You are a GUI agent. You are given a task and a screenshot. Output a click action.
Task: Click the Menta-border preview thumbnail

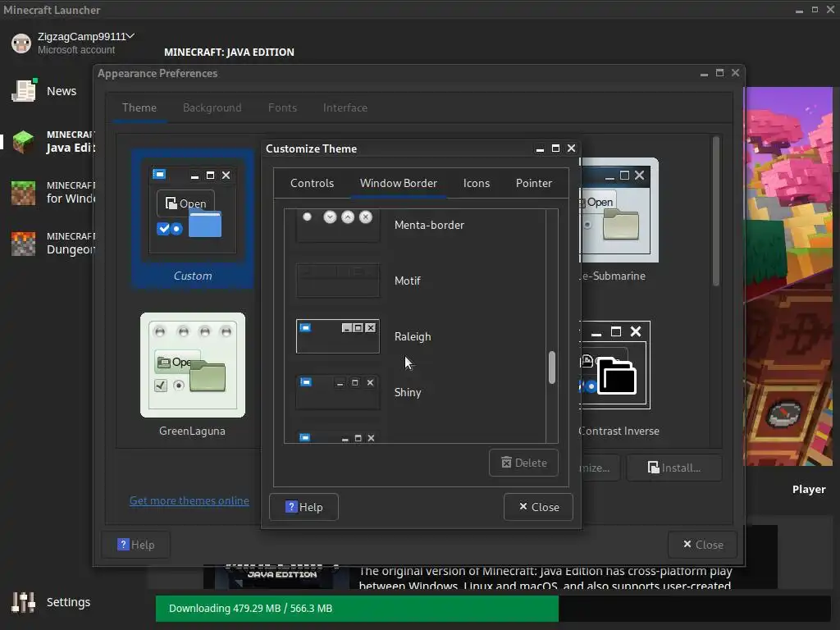click(x=337, y=226)
